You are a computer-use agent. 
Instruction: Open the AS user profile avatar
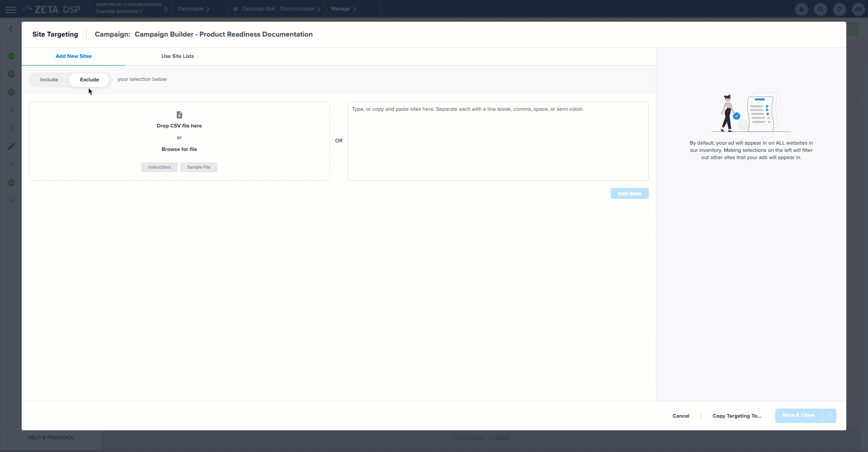[858, 9]
